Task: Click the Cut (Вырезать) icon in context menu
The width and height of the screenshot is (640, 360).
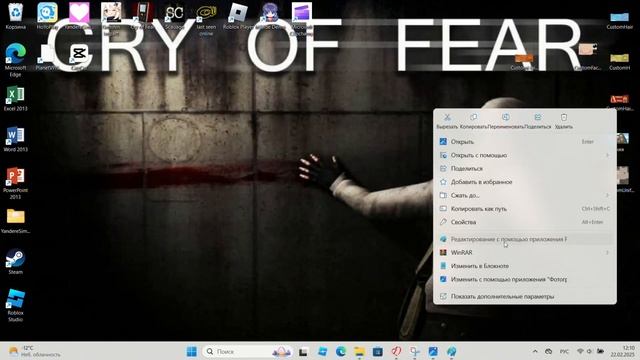Action: (x=447, y=118)
